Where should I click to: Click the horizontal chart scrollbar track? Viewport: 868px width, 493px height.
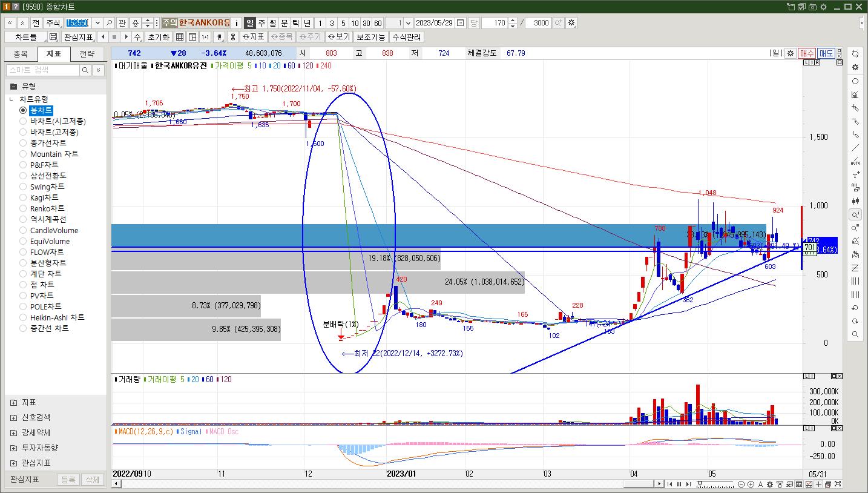click(x=387, y=484)
